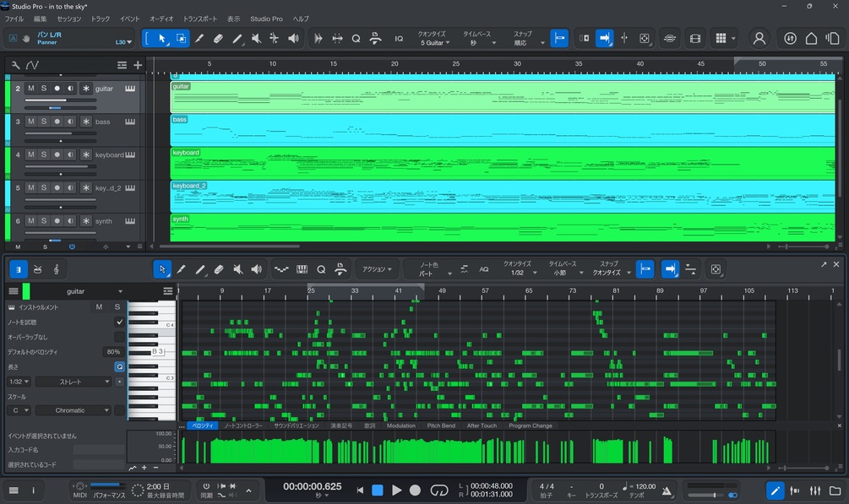Start playback with Play button
849x504 pixels.
[396, 490]
